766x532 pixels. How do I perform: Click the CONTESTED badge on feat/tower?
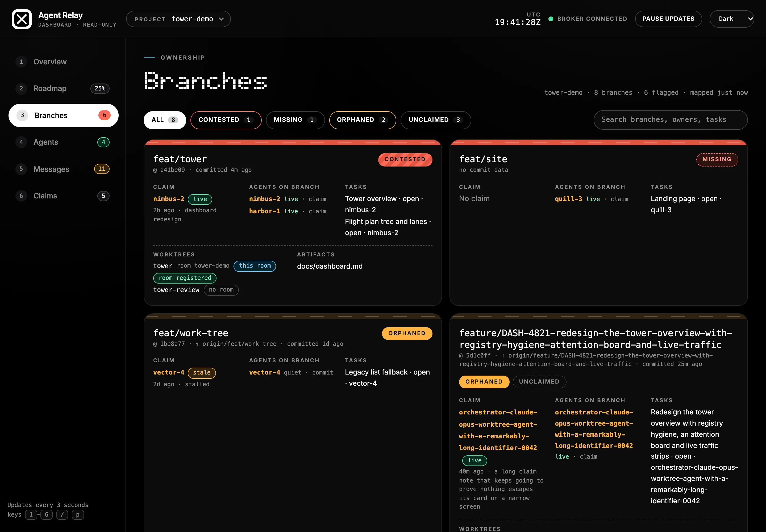[405, 159]
